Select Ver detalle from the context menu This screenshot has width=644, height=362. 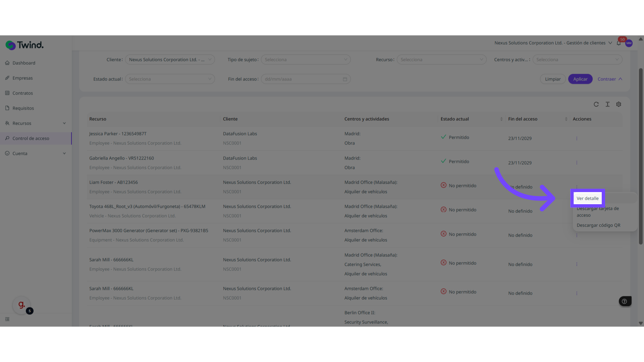[587, 198]
